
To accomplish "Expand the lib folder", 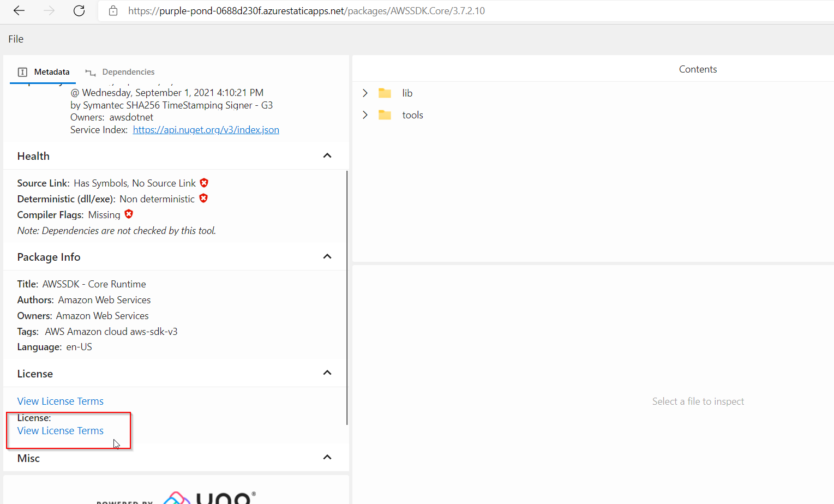I will click(365, 93).
